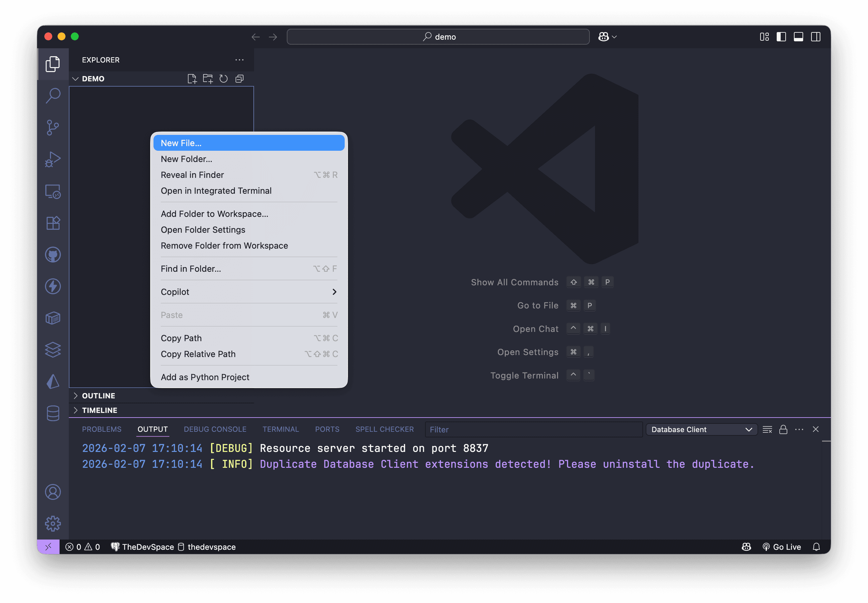Open the Source Control view
868x603 pixels.
[53, 127]
